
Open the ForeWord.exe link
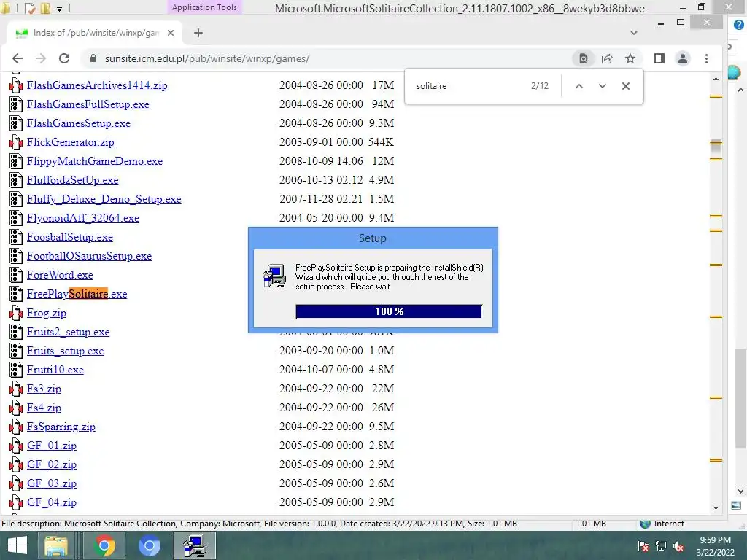[x=60, y=275]
